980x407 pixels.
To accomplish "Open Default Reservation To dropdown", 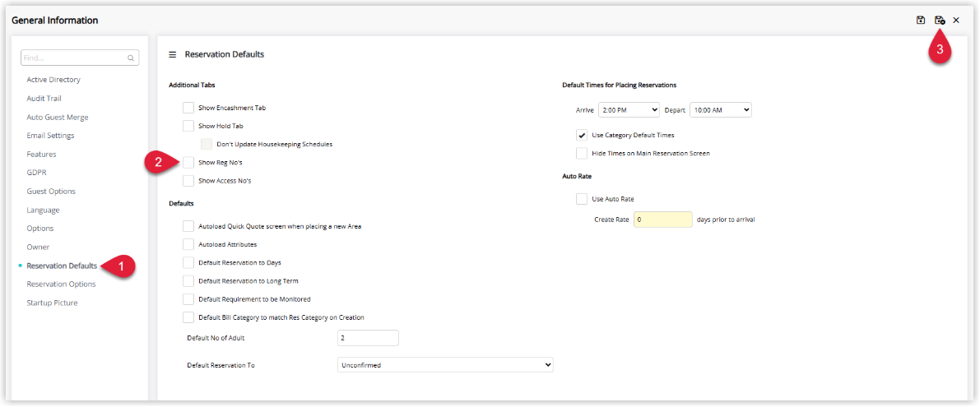I will click(445, 364).
